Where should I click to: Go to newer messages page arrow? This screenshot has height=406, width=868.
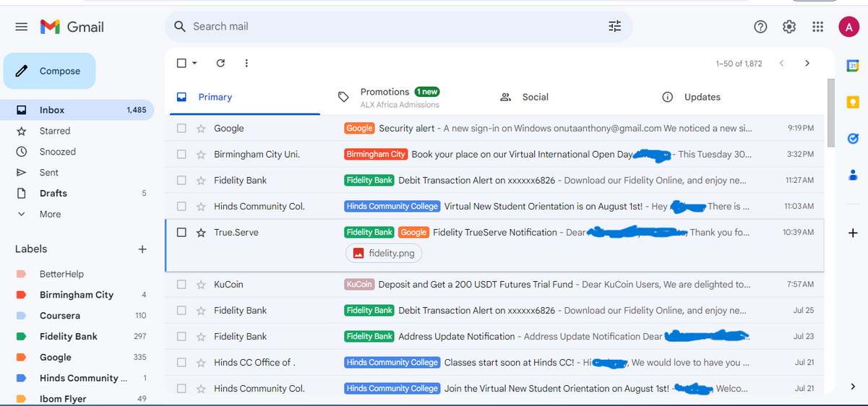(x=781, y=64)
